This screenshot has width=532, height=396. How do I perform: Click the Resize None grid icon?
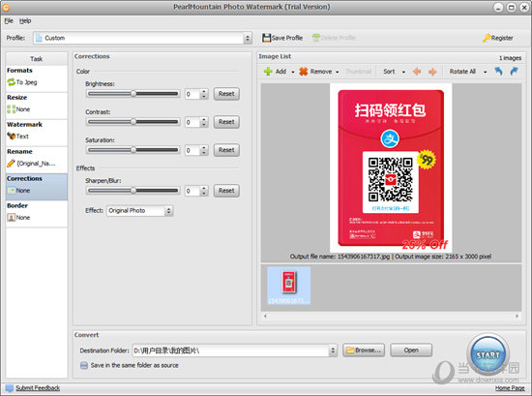tap(12, 109)
